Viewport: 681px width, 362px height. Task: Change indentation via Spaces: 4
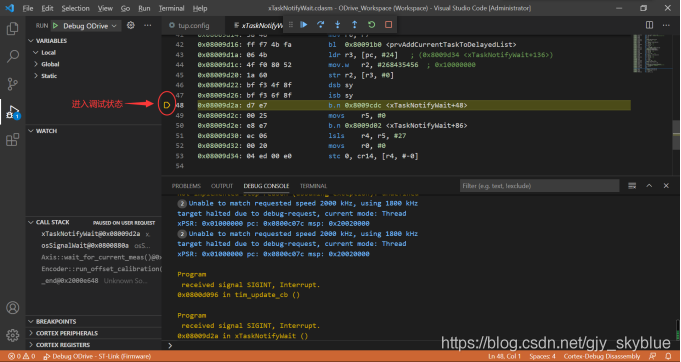click(542, 356)
